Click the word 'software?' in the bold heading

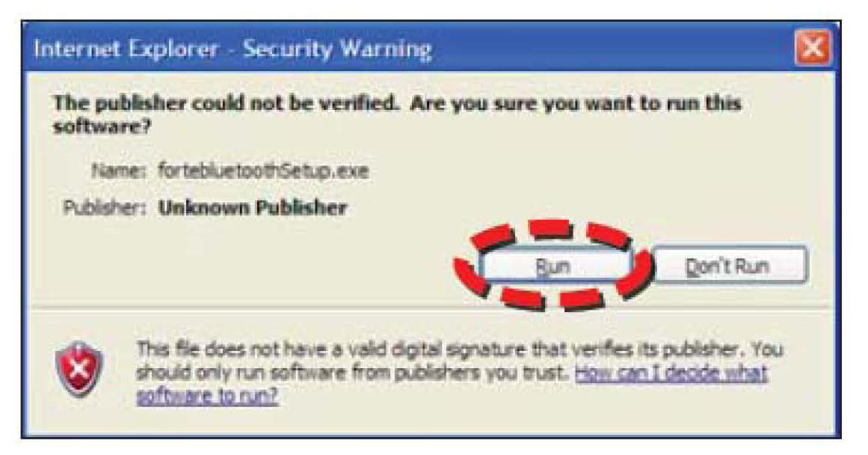(x=102, y=126)
